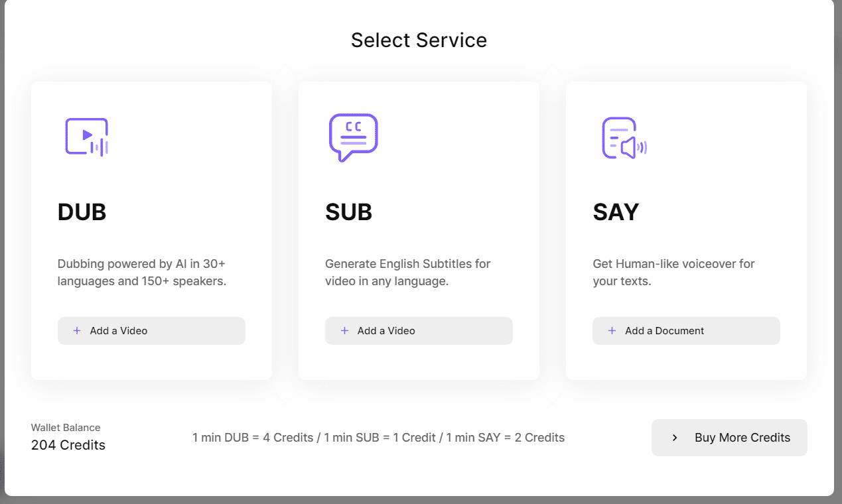Screen dimensions: 842x504
Task: Click the DUB video dubbing icon
Action: [86, 137]
